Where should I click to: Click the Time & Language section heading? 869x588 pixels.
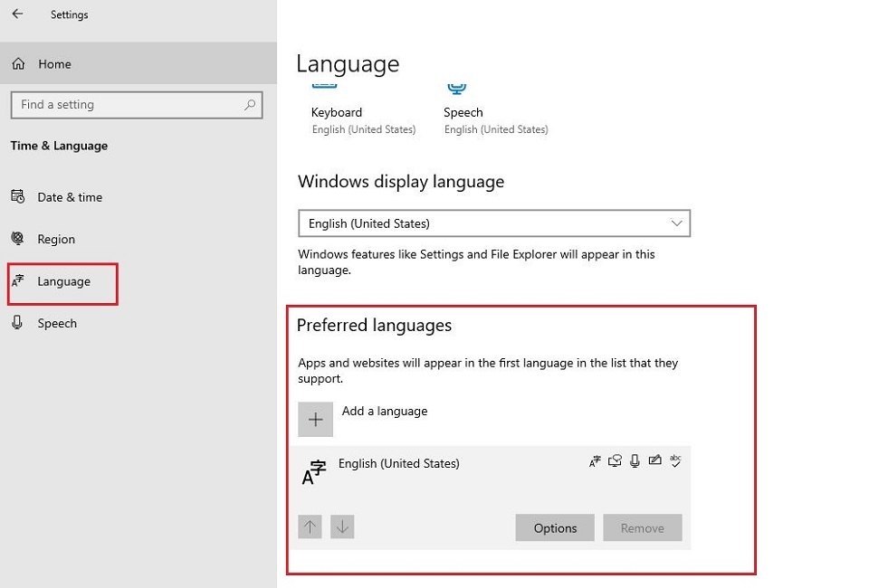pyautogui.click(x=60, y=146)
